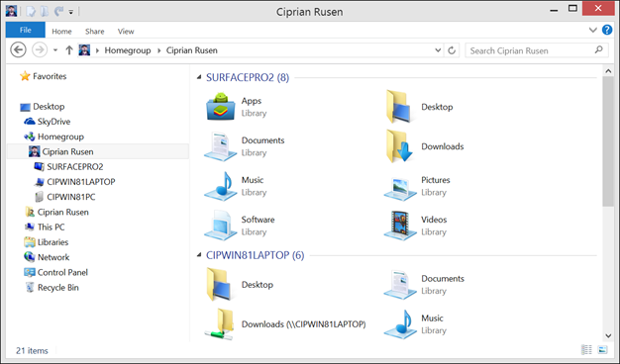Click the Properties quick access toolbar icon

[31, 12]
